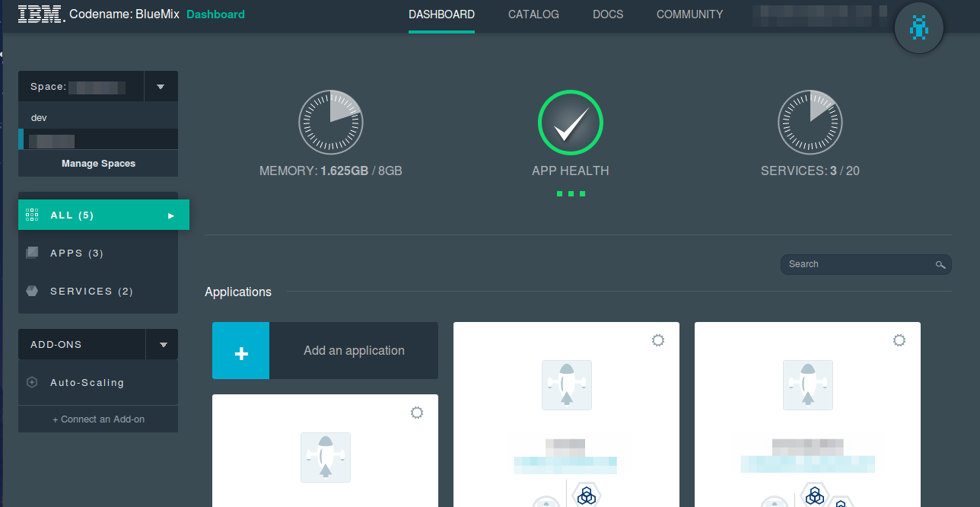Click the SERVICES: 3 / 20 label

tap(810, 171)
